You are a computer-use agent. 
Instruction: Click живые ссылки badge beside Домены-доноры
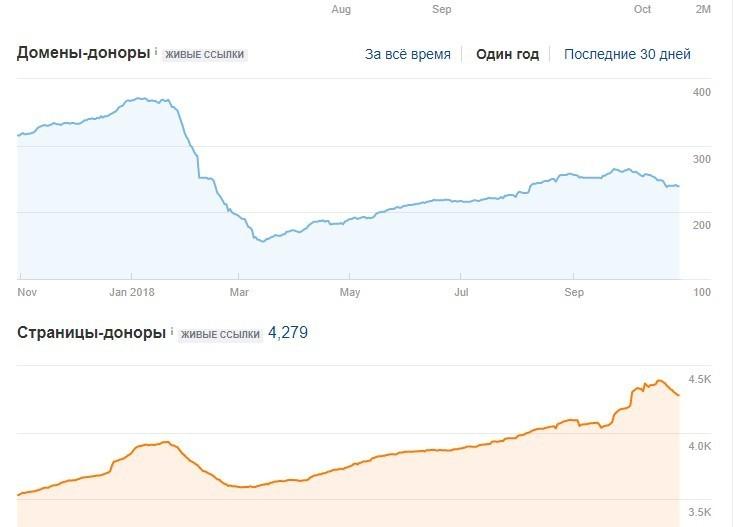[x=204, y=54]
